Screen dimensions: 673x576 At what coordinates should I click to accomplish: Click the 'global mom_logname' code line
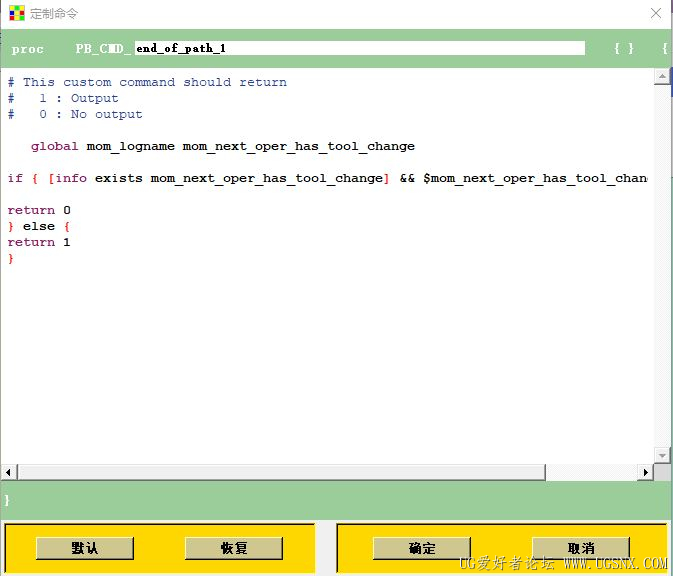click(223, 146)
